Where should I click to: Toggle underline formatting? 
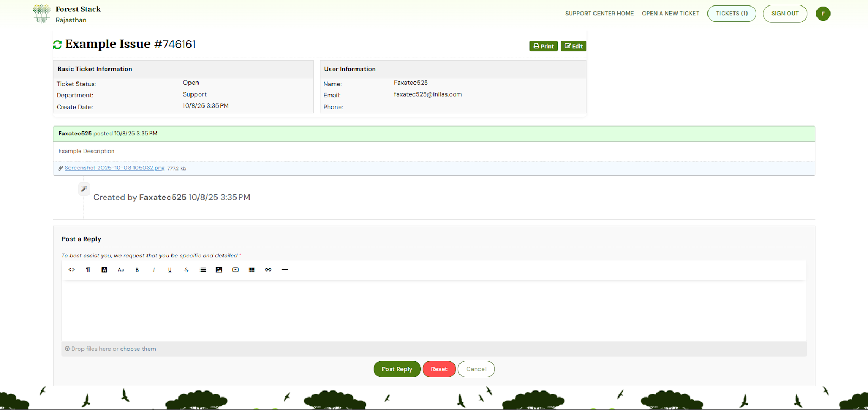[170, 270]
